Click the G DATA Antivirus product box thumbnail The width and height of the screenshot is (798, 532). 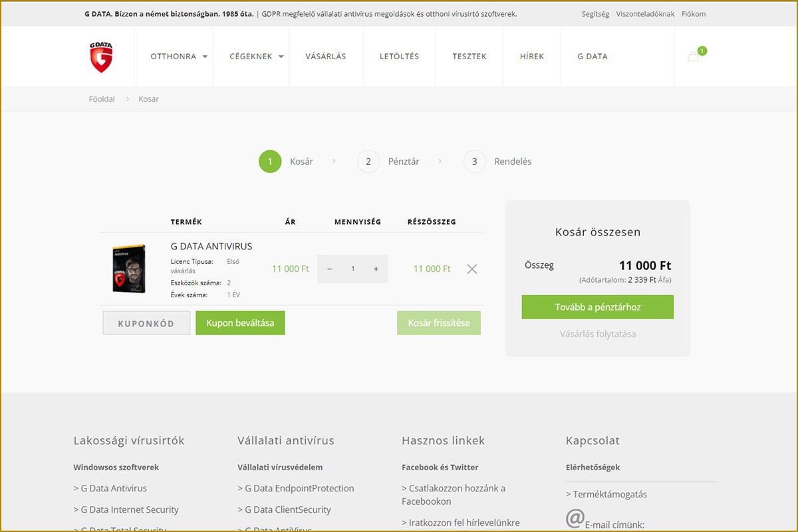[x=128, y=269]
